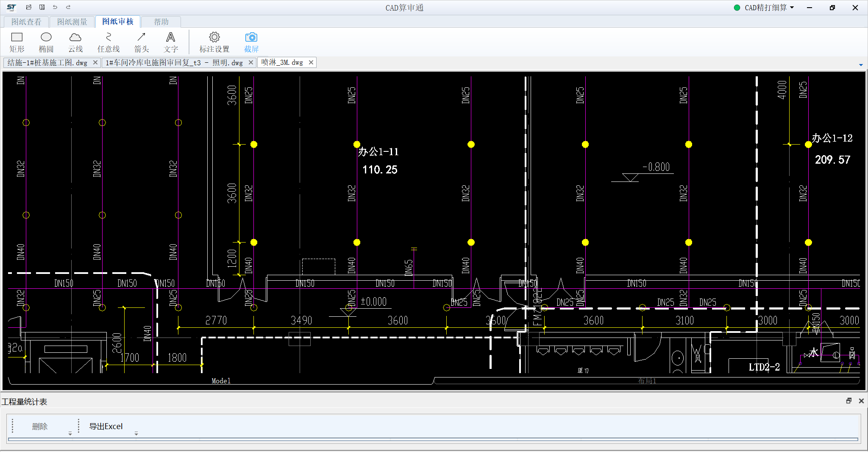Take a screenshot with the 截屏 tool
The image size is (868, 452).
(x=251, y=42)
